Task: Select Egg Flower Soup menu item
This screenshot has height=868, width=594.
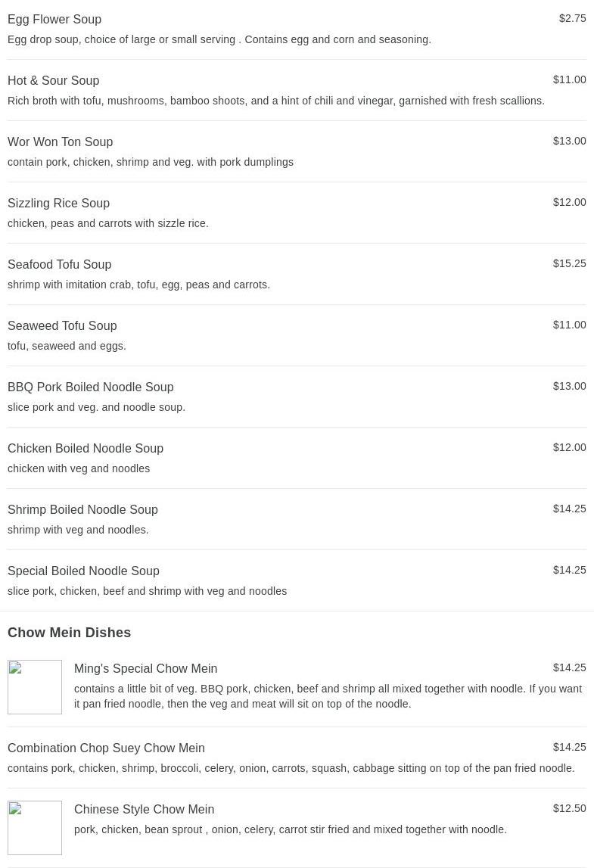Action: pos(54,19)
